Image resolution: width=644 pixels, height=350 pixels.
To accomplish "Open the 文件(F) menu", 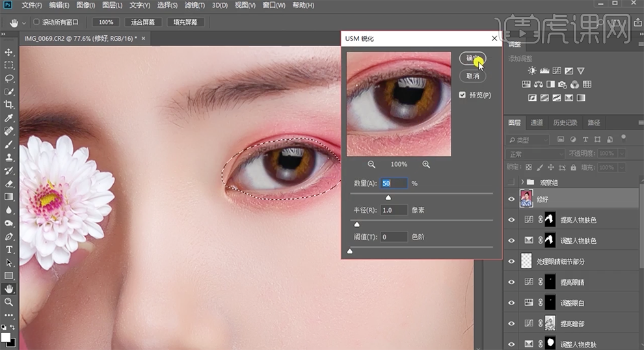I will click(32, 5).
